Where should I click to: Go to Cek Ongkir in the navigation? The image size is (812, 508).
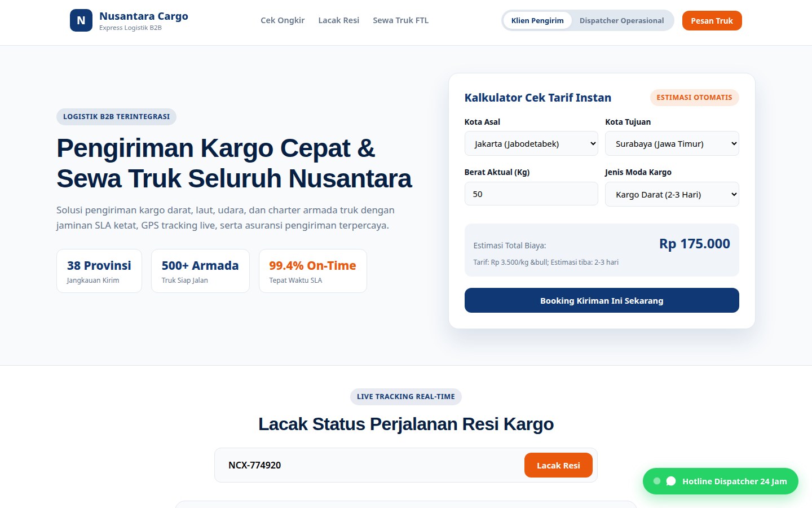pyautogui.click(x=283, y=20)
